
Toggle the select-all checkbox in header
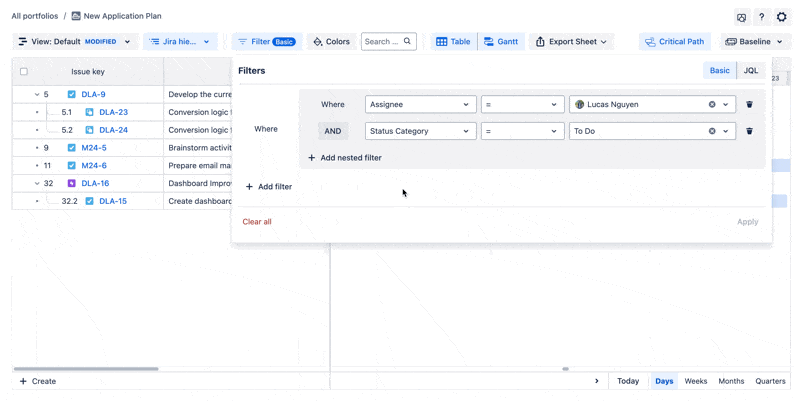(24, 72)
